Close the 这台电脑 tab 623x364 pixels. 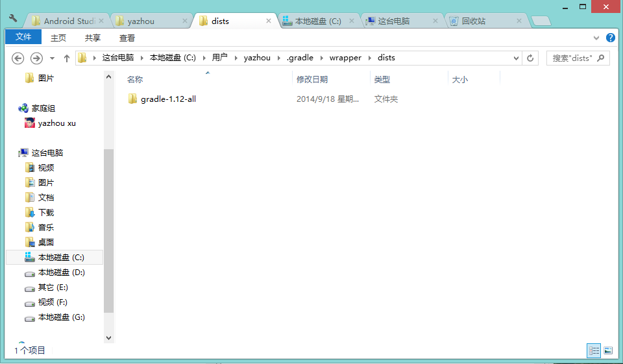pos(435,21)
